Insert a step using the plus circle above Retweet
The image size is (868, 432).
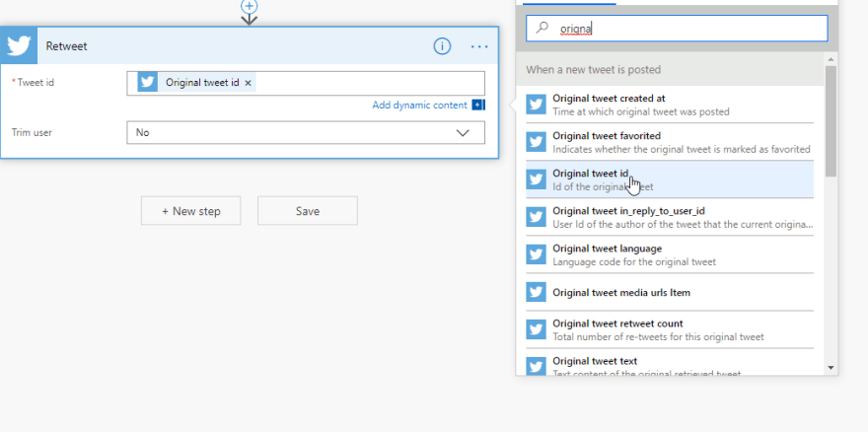(250, 6)
